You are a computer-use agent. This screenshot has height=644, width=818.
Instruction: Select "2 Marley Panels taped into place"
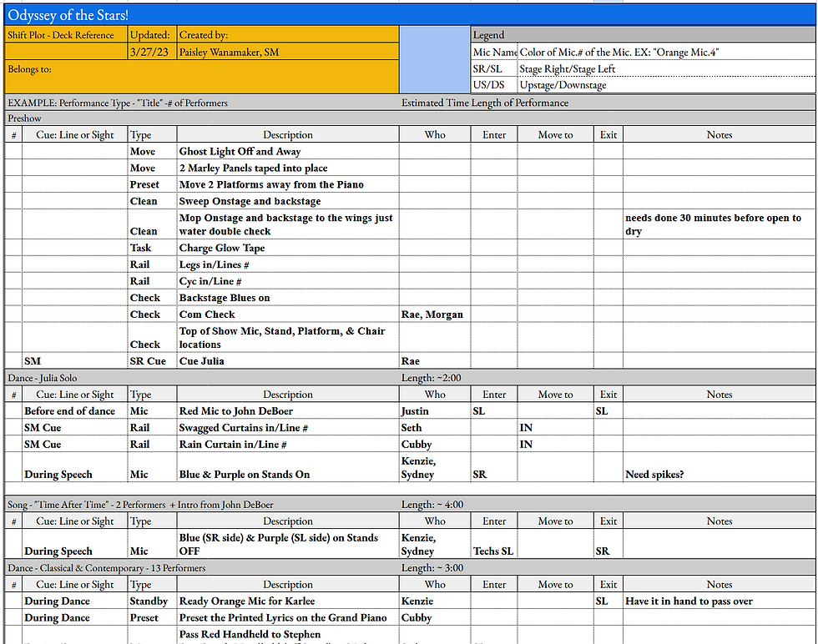click(x=288, y=168)
